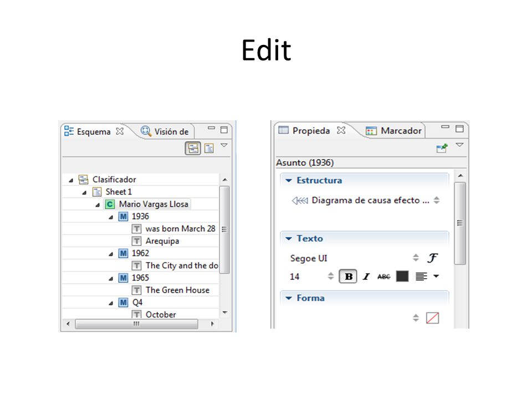Select the Clasificador workbook icon
The width and height of the screenshot is (532, 399).
click(x=83, y=180)
